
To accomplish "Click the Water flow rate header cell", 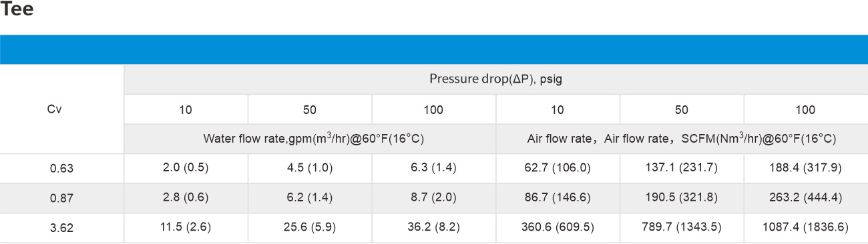I will (x=310, y=139).
